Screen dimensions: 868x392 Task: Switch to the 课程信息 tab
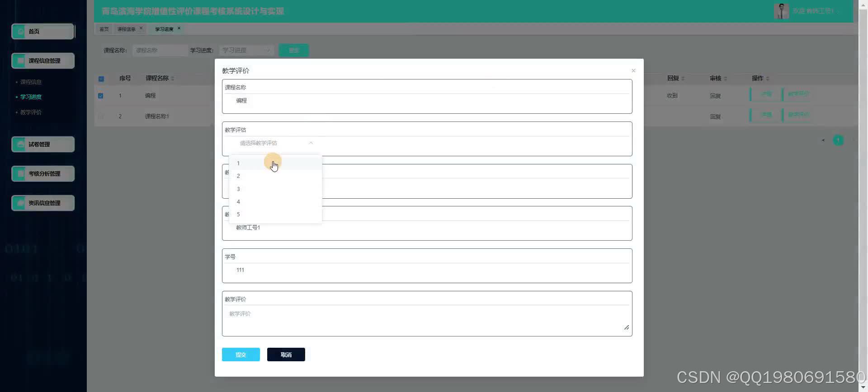pos(126,29)
